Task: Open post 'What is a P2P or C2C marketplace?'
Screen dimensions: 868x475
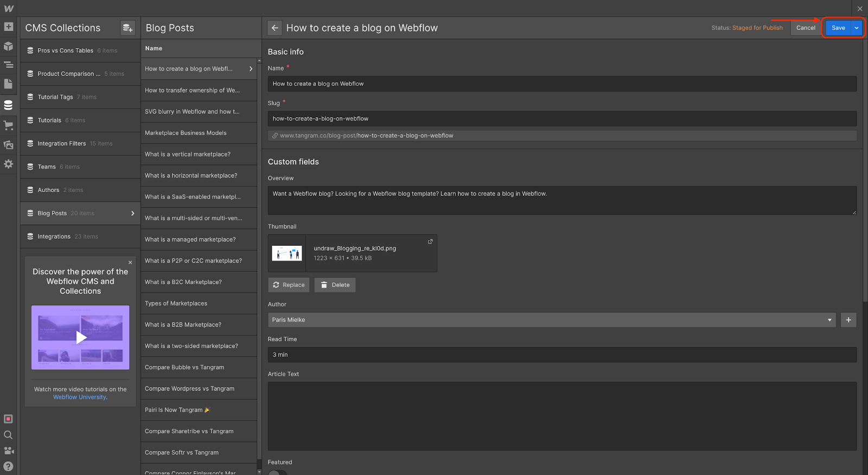Action: pos(199,261)
